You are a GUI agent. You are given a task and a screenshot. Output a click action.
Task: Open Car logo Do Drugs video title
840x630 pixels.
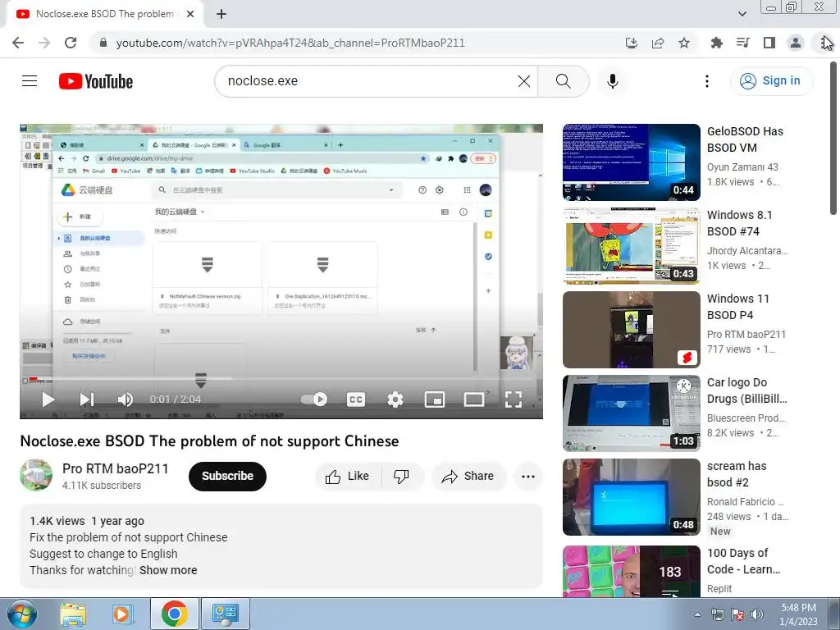pos(746,390)
